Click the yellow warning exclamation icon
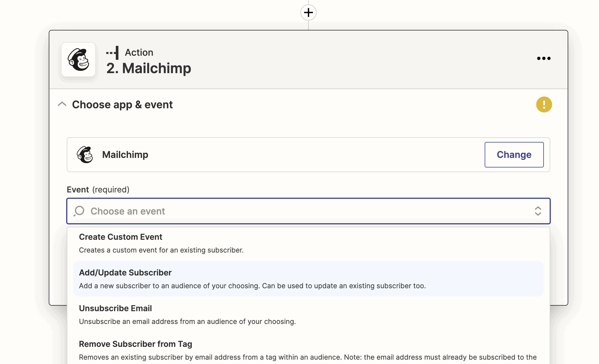The image size is (599, 364). point(544,104)
